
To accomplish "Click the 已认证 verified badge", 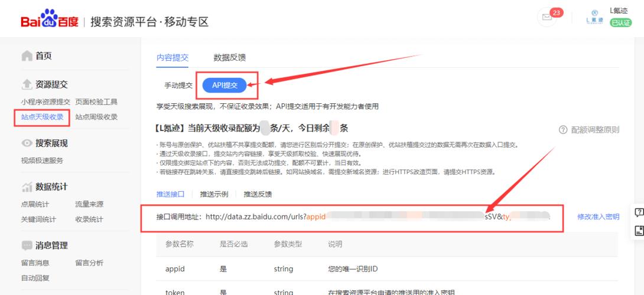I will tap(620, 23).
